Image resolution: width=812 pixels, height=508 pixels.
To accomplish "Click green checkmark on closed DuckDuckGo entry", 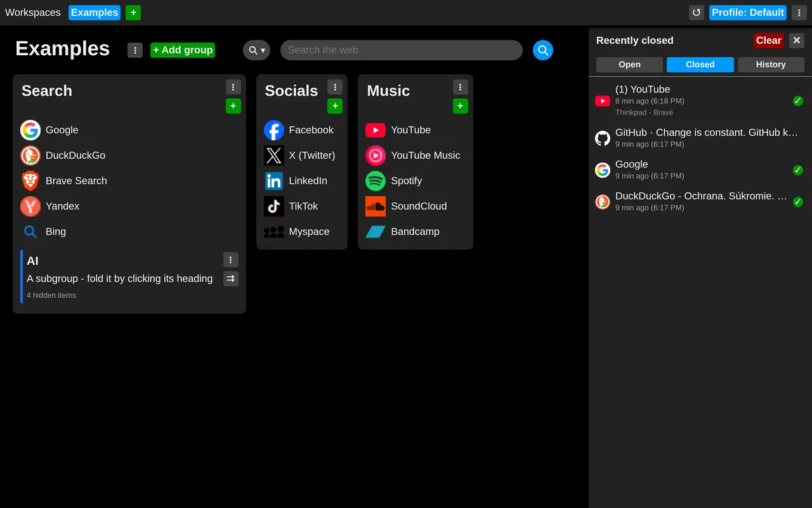I will click(798, 201).
